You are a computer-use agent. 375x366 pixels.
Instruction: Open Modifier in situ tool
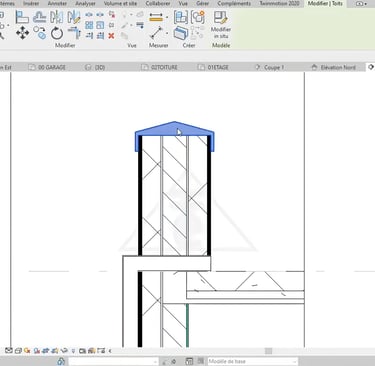coord(221,23)
